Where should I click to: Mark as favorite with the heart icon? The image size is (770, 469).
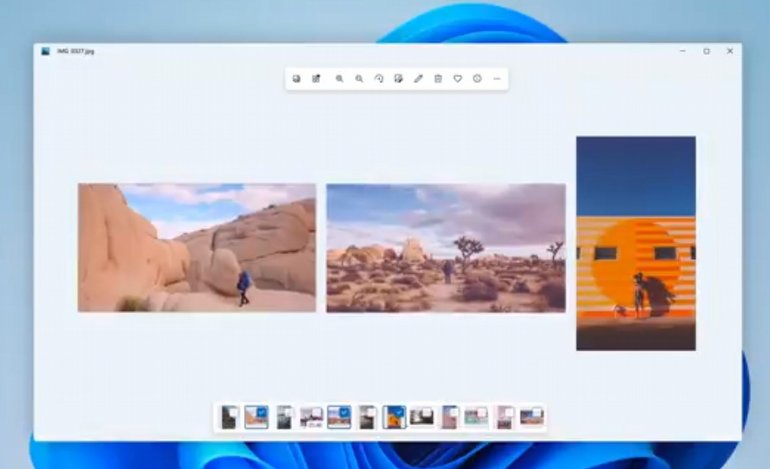[x=458, y=79]
